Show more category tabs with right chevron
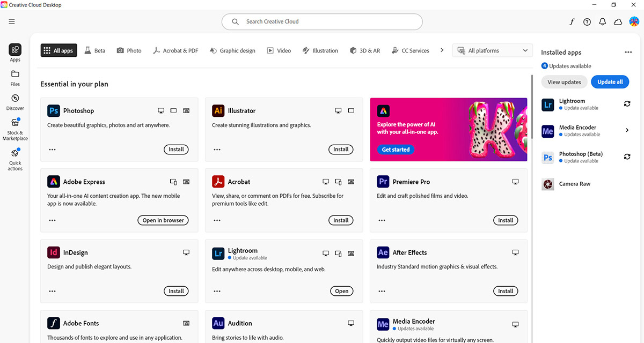Viewport: 644px width, 343px height. click(x=442, y=50)
